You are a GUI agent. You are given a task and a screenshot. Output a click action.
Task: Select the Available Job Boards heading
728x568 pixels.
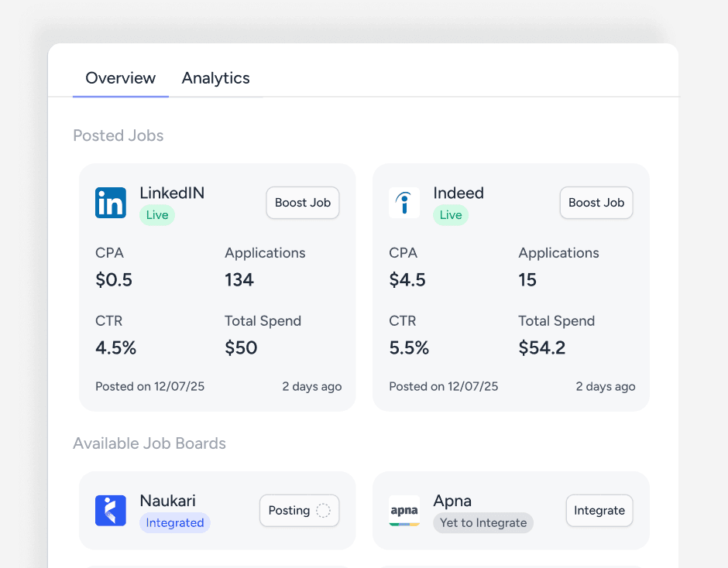click(149, 443)
